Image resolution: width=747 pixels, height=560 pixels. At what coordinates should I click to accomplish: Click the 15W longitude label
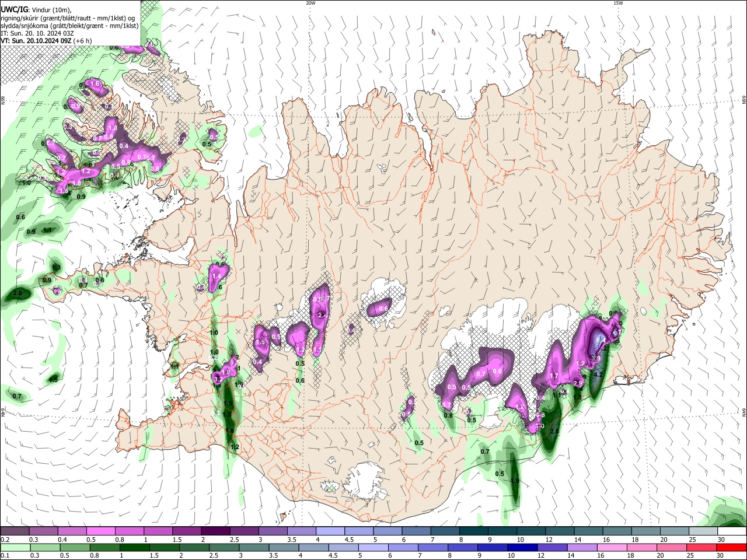(618, 3)
